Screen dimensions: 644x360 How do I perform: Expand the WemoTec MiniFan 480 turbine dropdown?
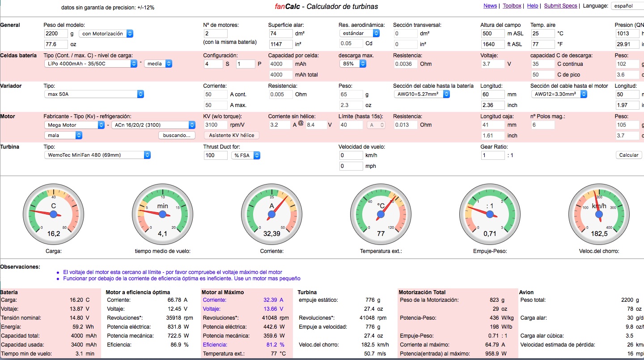pos(97,155)
